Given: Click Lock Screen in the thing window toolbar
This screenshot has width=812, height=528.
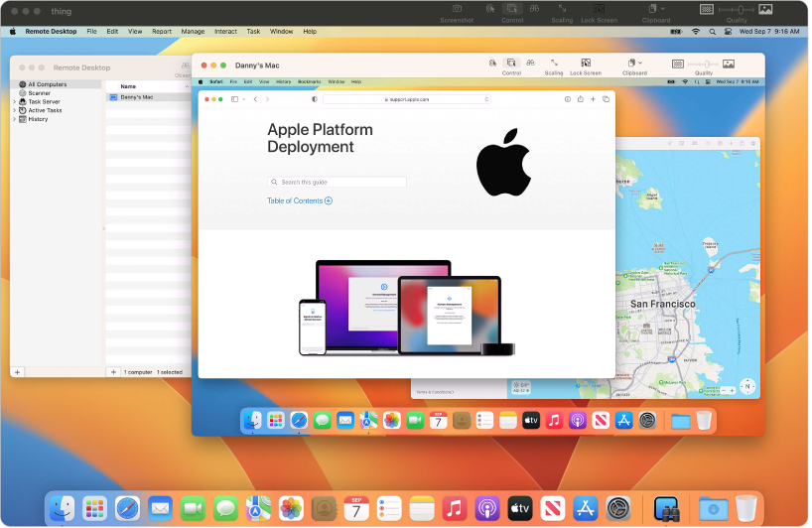Looking at the screenshot, I should 599,9.
